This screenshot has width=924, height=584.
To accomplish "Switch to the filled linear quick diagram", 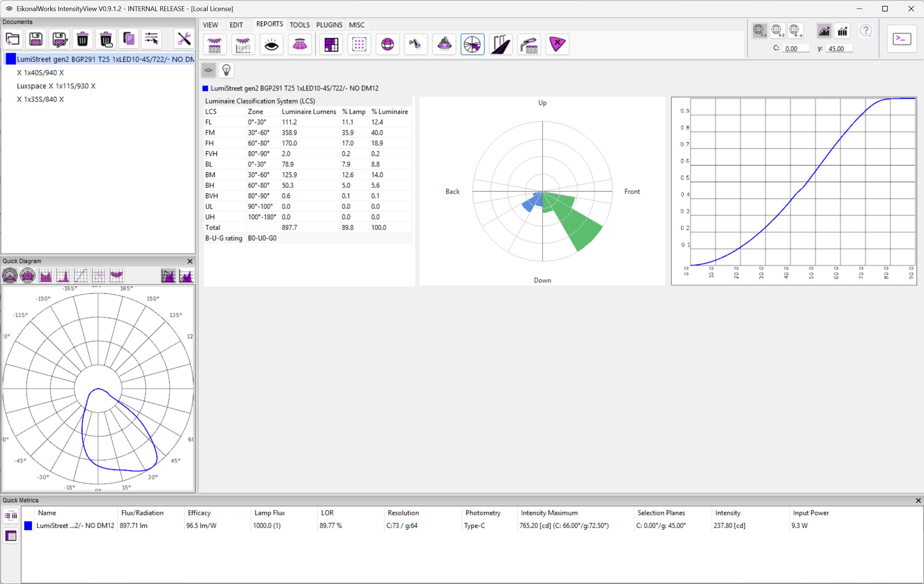I will 45,275.
